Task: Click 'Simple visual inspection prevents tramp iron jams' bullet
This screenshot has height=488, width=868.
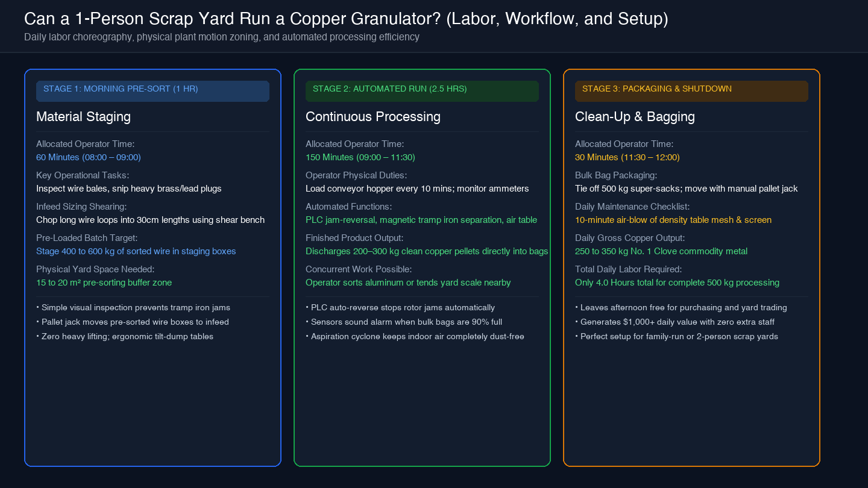Action: (133, 307)
